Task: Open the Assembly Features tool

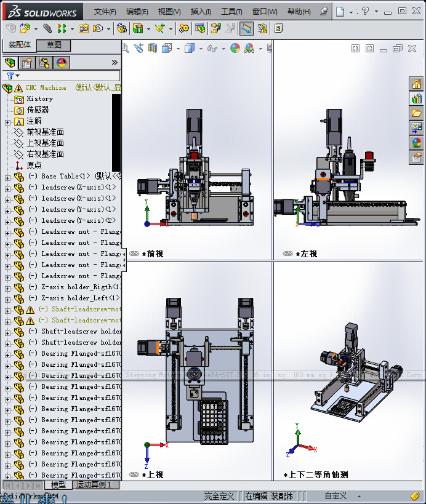Action: pyautogui.click(x=138, y=28)
